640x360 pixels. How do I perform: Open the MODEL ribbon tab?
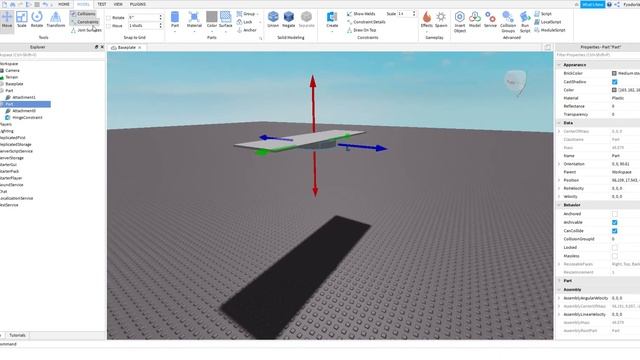coord(83,4)
